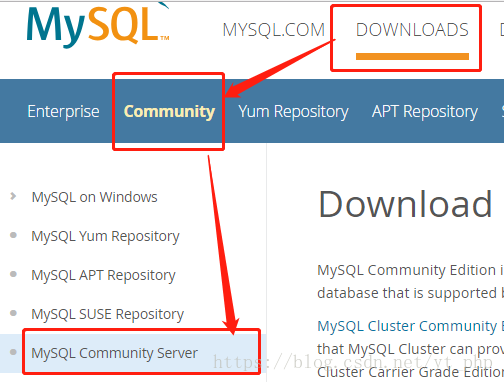Click the Download page heading
Viewport: 504px width, 382px height.
405,204
